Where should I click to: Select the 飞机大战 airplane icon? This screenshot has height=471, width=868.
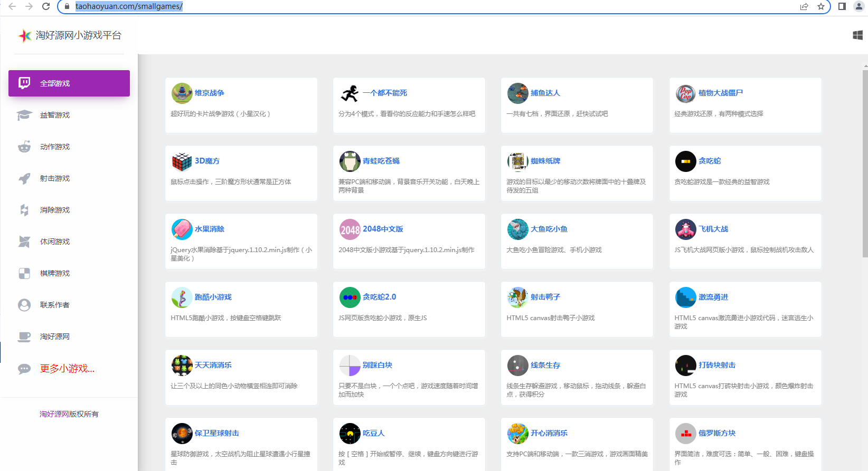pyautogui.click(x=685, y=229)
